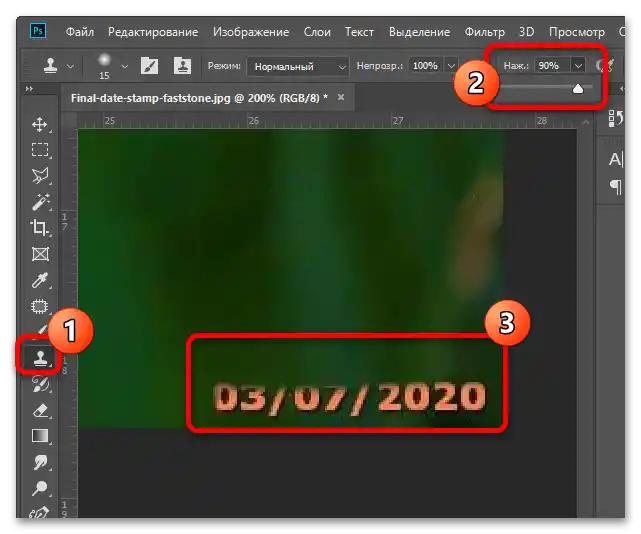Click the opacity 100% input field
The image size is (641, 534).
point(425,65)
